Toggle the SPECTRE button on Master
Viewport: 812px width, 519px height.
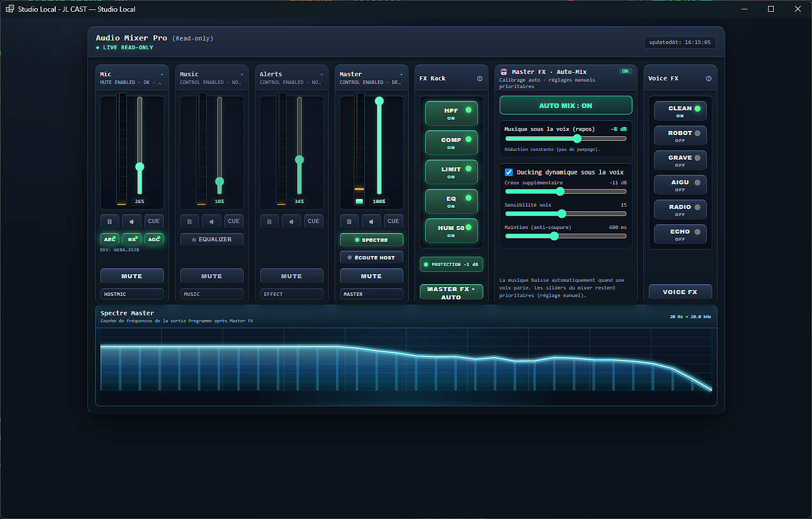pos(372,240)
